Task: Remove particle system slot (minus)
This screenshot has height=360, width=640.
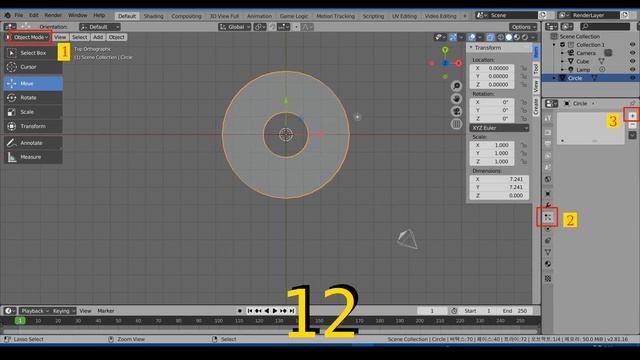Action: 632,125
